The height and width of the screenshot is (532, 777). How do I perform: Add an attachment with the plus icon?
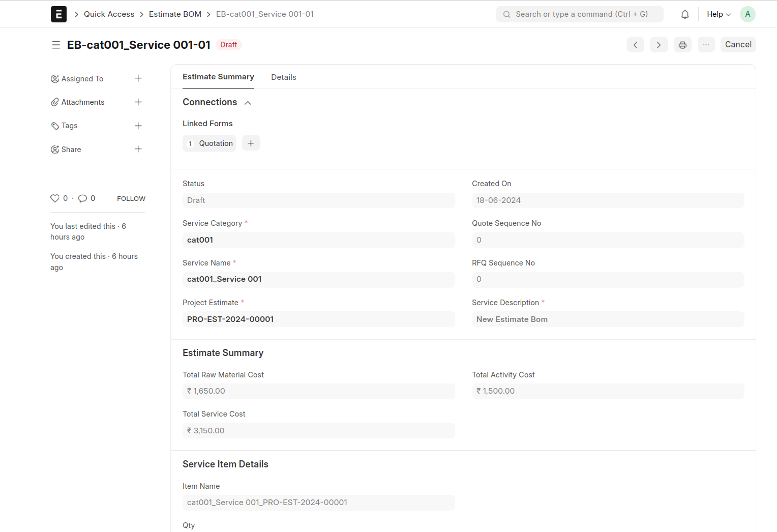(x=138, y=102)
